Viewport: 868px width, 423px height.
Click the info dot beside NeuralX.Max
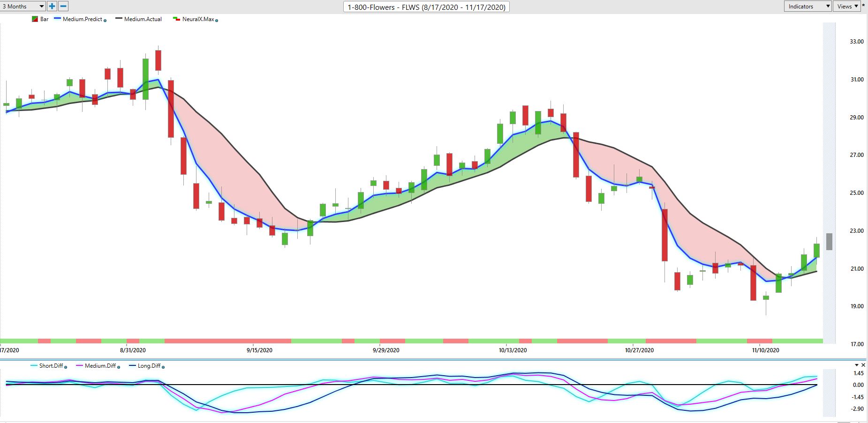tap(216, 20)
